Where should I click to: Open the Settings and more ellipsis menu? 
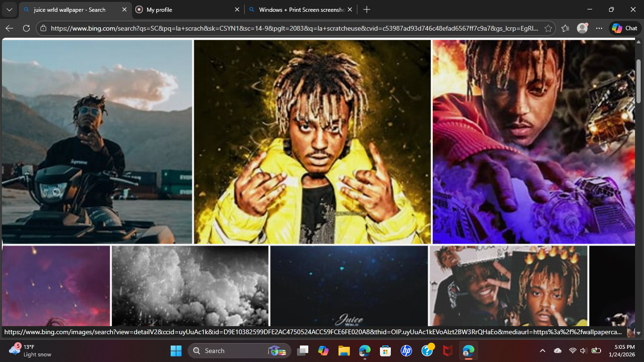(599, 28)
